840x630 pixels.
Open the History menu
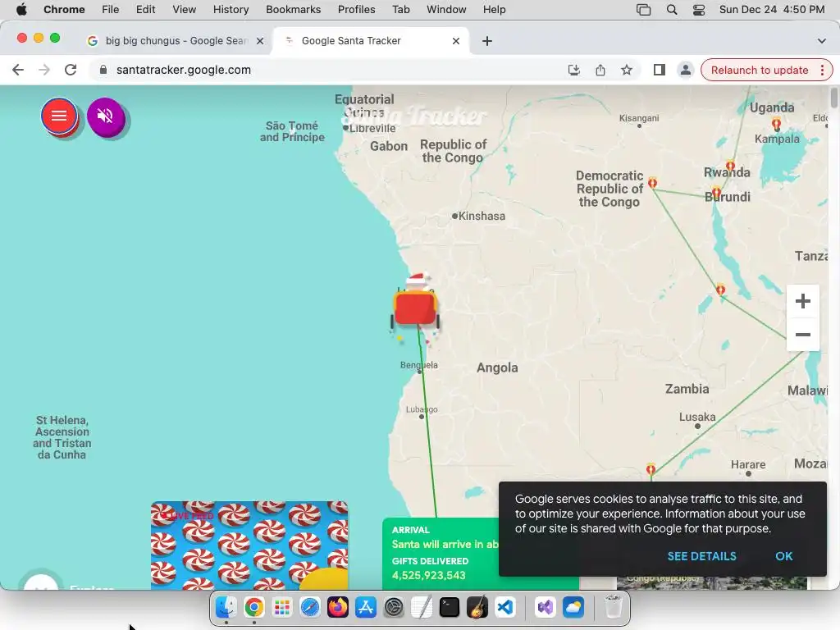(x=231, y=10)
